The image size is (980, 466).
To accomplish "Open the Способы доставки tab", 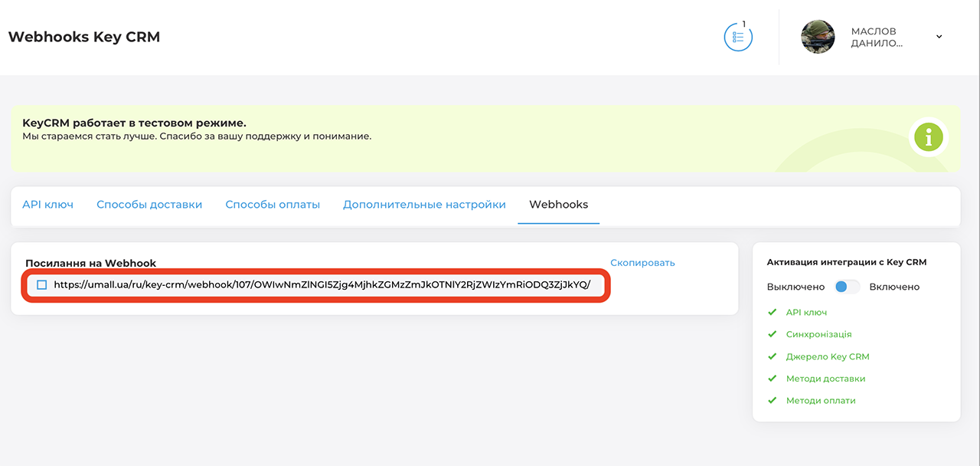I will (x=149, y=205).
